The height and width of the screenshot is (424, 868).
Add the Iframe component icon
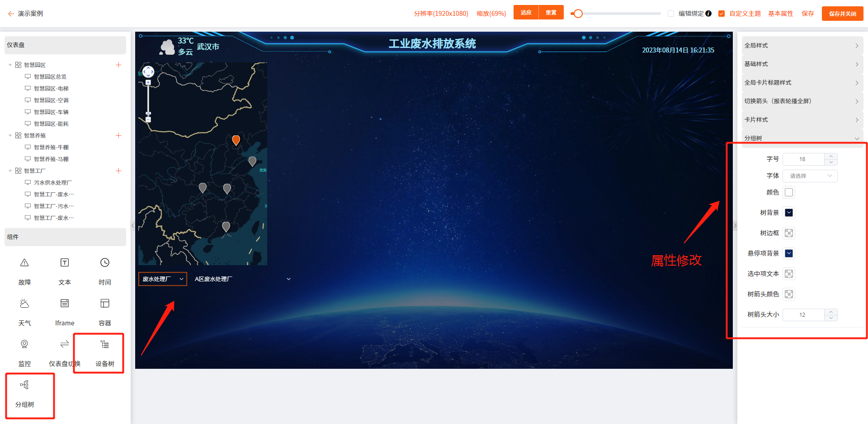point(65,304)
